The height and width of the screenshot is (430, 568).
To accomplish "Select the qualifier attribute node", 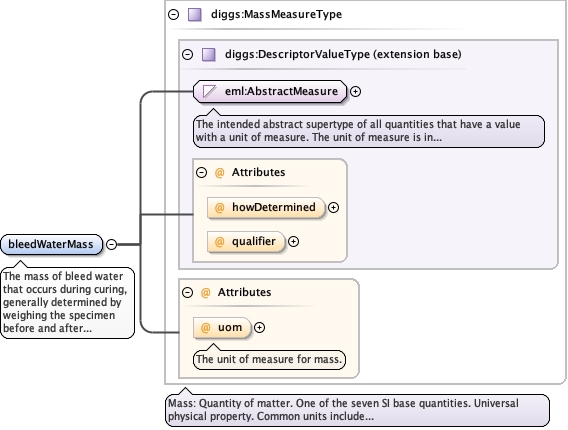I will coord(246,242).
